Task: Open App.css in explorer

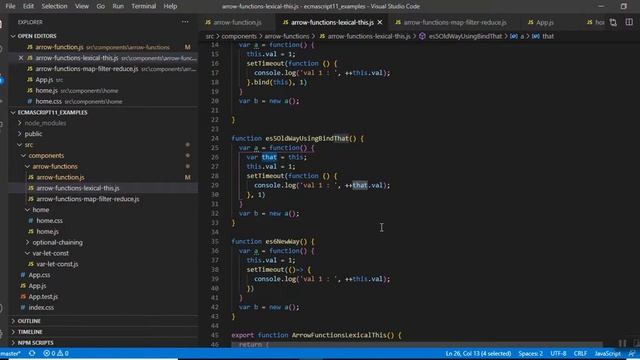Action: [39, 275]
